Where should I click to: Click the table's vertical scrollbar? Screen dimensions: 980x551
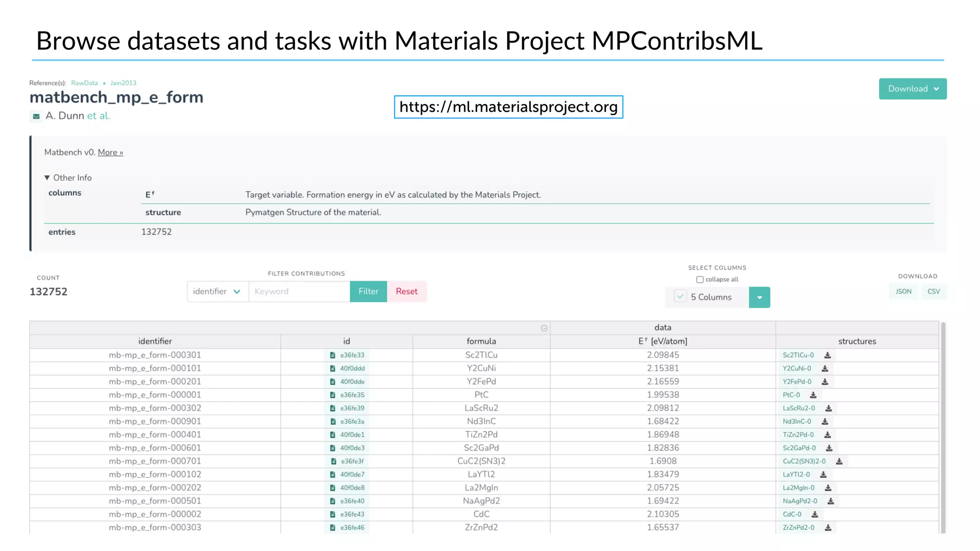click(943, 427)
